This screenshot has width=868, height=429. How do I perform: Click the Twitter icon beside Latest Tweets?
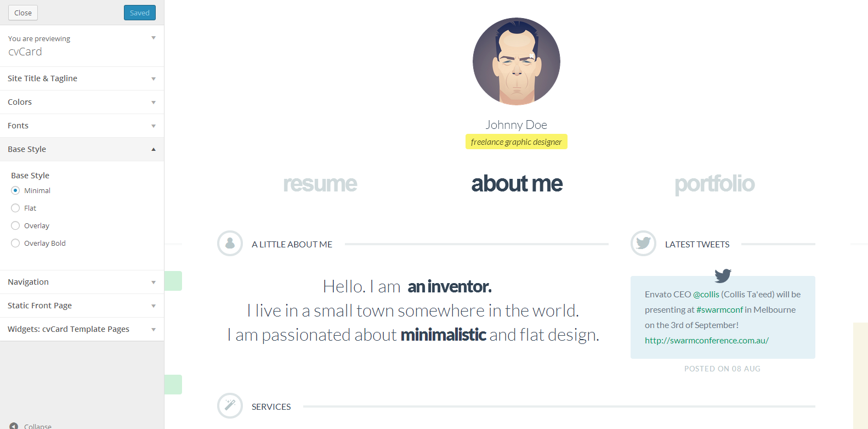pos(643,243)
